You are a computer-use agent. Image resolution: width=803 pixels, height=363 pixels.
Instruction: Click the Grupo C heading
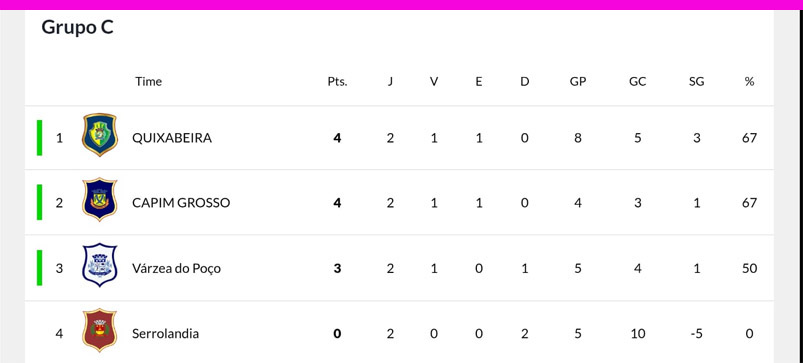(77, 27)
